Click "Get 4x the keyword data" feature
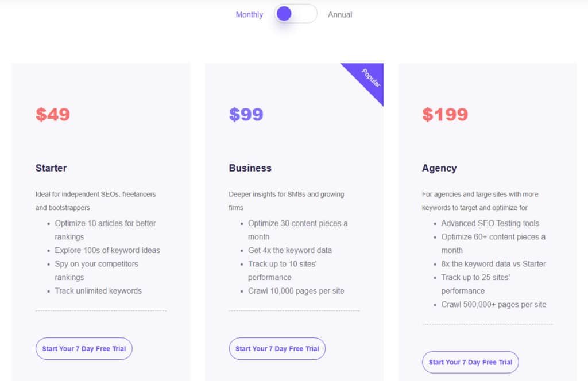This screenshot has height=381, width=588. (x=290, y=250)
